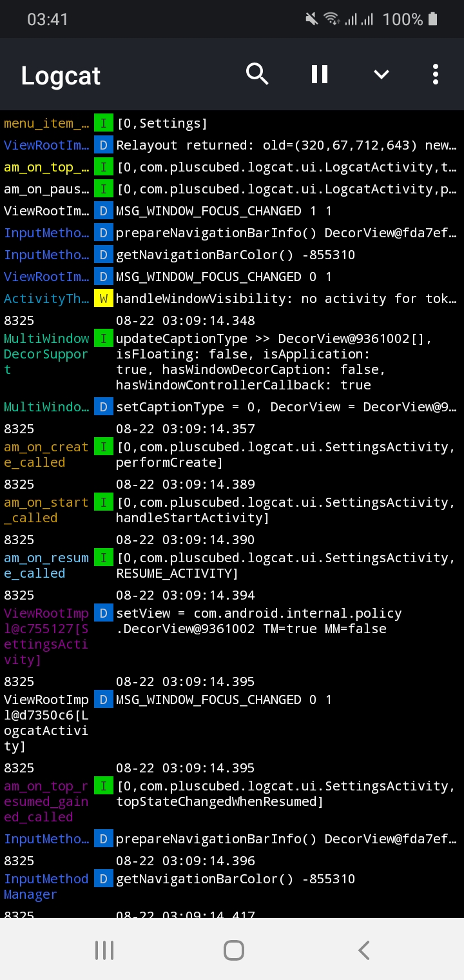This screenshot has width=464, height=980.
Task: Open the overflow menu with three dots
Action: tap(435, 73)
